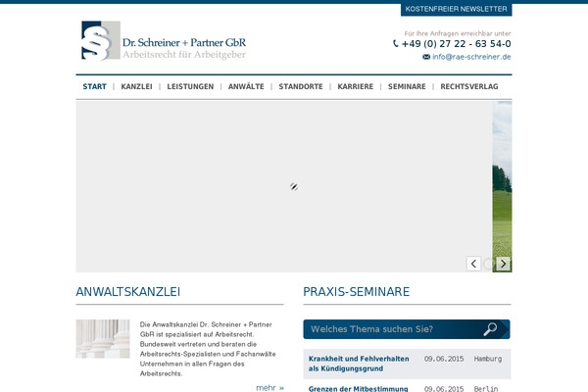Viewport: 588px width, 392px height.
Task: Click the envelope email icon
Action: pos(426,57)
